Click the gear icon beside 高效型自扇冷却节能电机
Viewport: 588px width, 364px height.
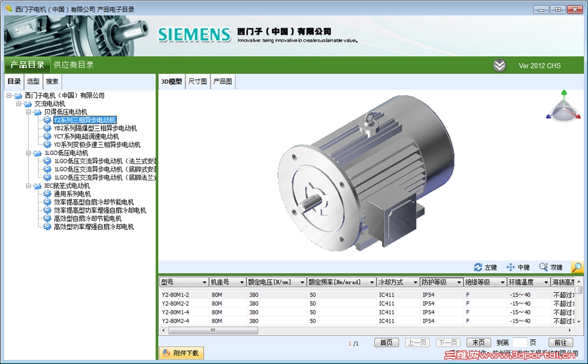pyautogui.click(x=47, y=218)
